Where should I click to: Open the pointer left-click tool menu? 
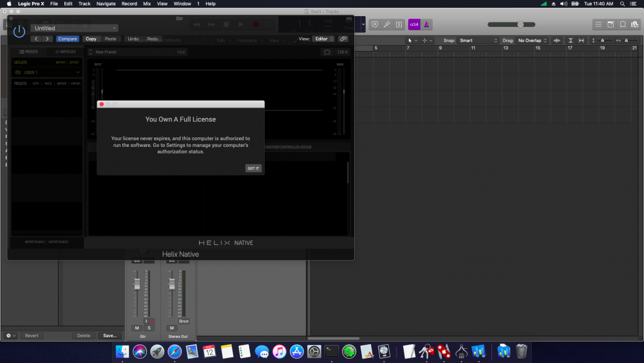pyautogui.click(x=412, y=40)
